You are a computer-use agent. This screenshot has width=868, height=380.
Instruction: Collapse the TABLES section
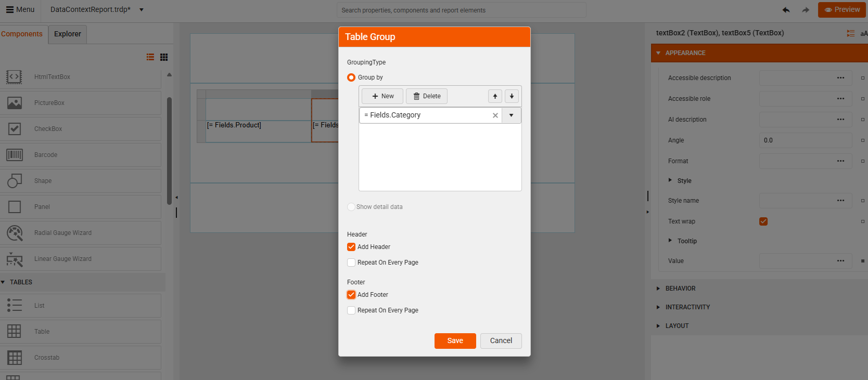[3, 282]
